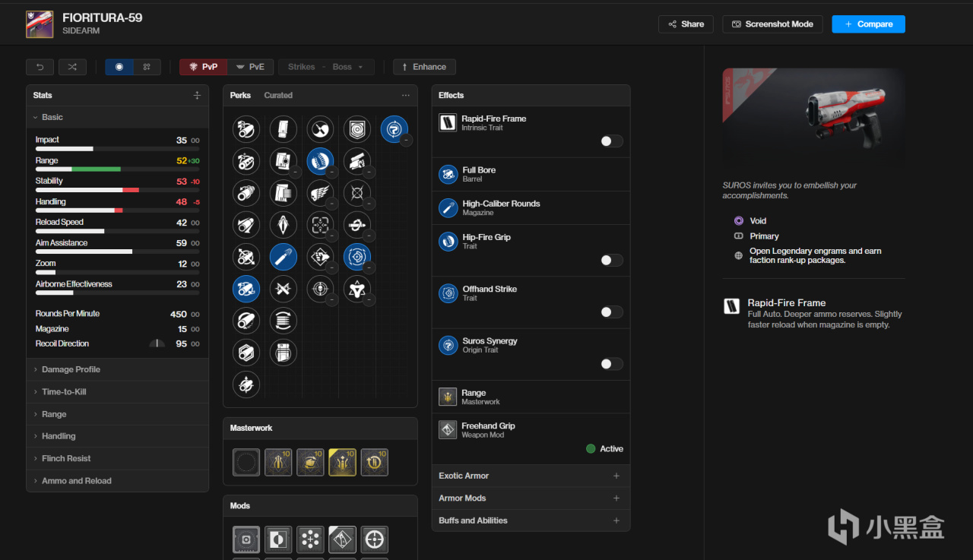Image resolution: width=973 pixels, height=560 pixels.
Task: Click Suros Synergy icon in Perks grid
Action: point(394,129)
